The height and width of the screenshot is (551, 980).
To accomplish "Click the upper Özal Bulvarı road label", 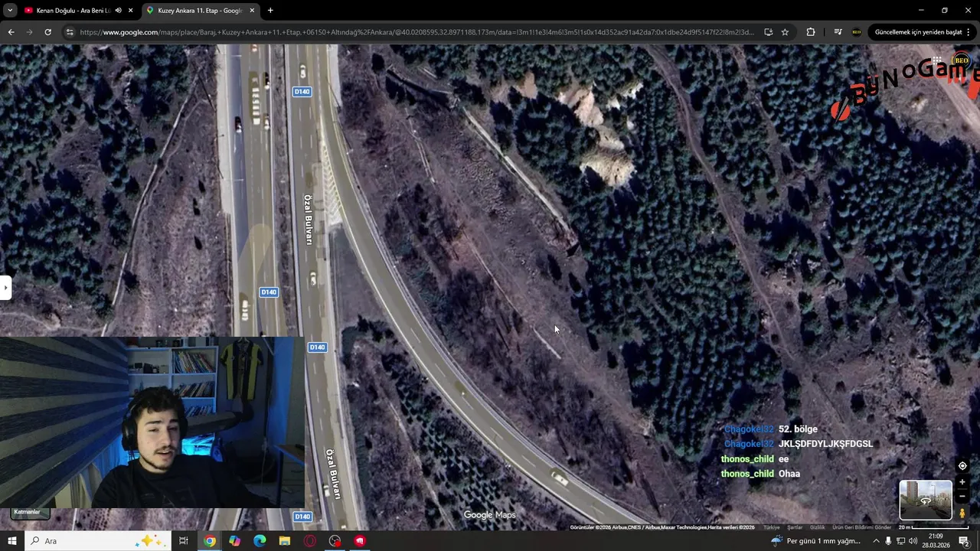I will pyautogui.click(x=309, y=220).
